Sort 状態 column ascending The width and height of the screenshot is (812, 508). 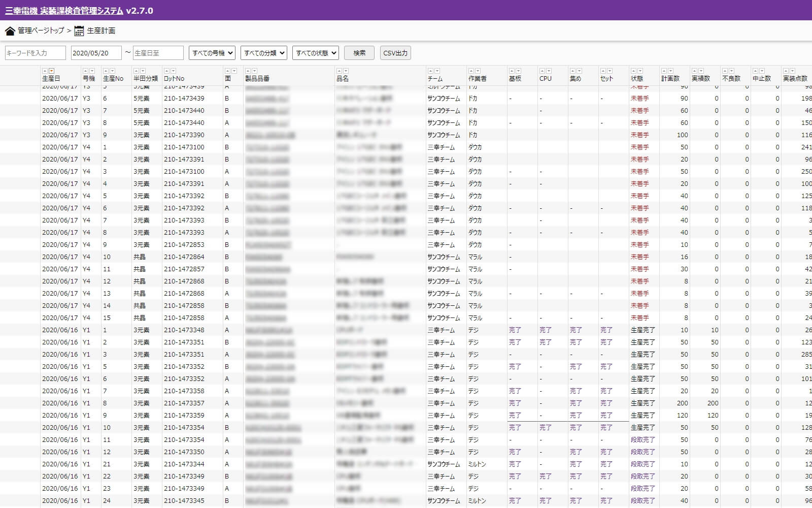pos(633,71)
